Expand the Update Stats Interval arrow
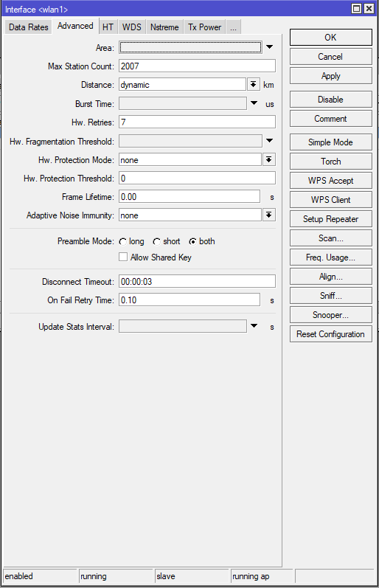The image size is (379, 588). tap(254, 326)
